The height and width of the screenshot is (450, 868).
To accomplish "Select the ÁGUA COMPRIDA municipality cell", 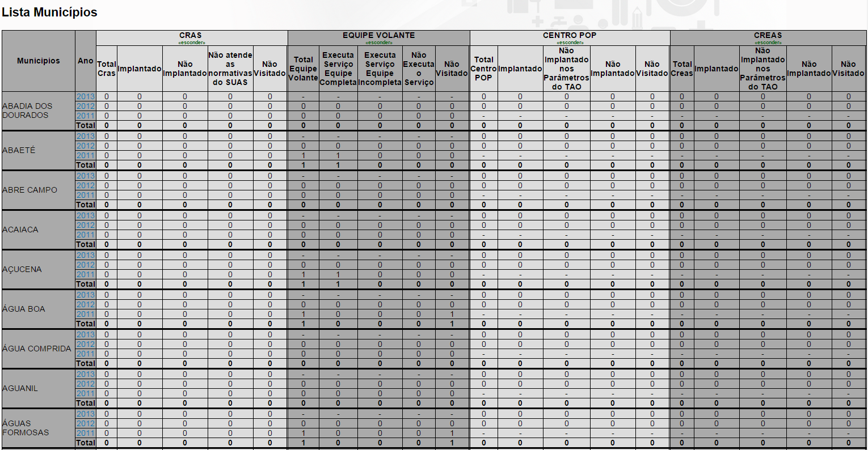I will pyautogui.click(x=39, y=349).
